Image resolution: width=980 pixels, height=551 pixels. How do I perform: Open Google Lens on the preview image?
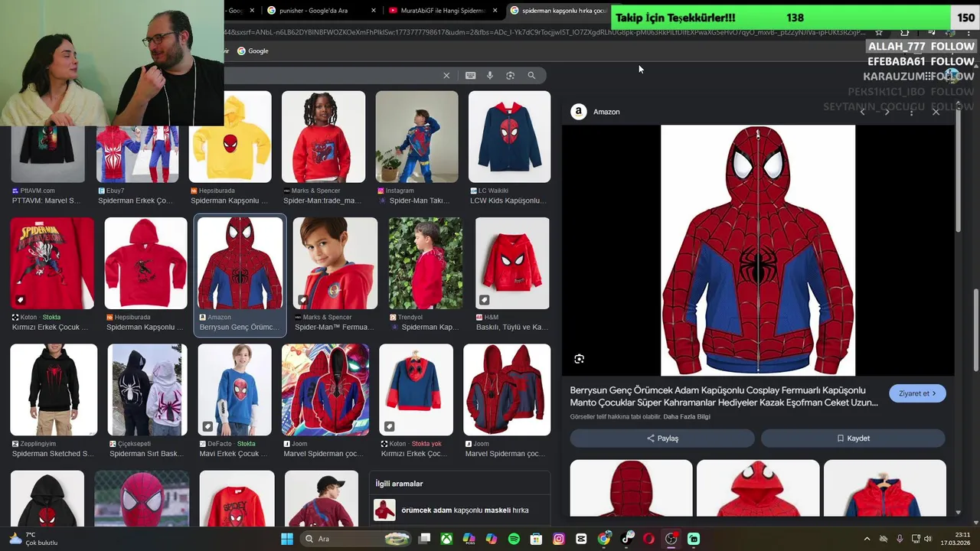point(579,359)
